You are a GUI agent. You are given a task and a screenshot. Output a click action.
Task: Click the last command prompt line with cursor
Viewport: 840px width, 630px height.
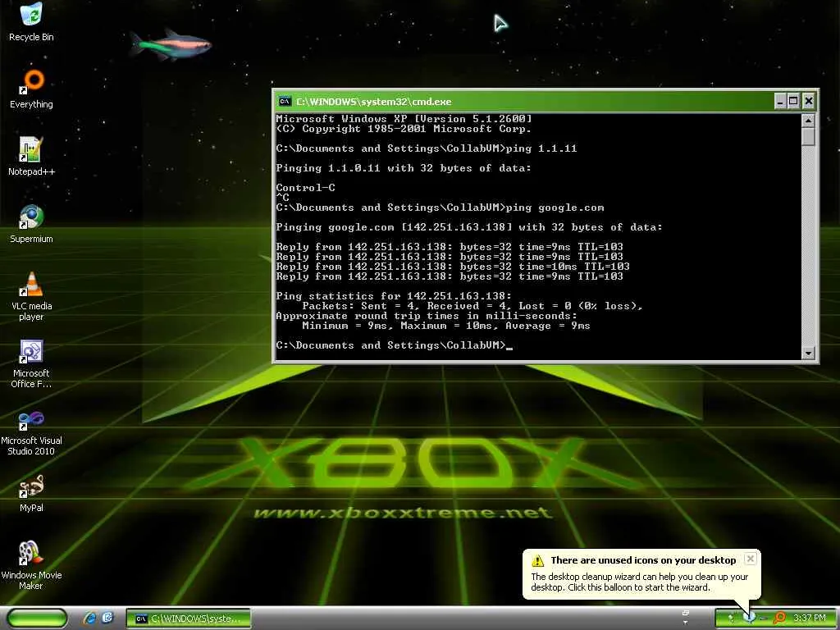(395, 345)
